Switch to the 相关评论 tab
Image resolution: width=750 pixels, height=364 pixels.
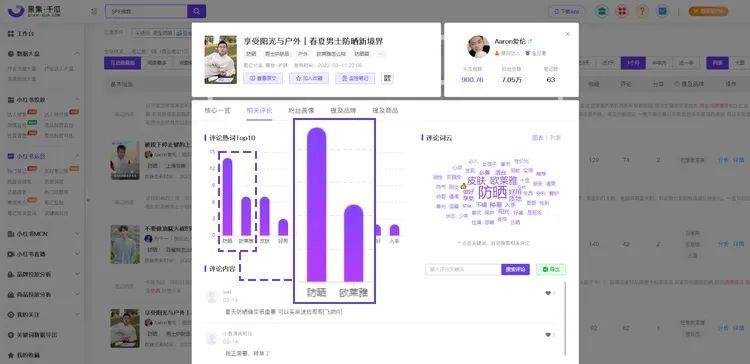(259, 110)
